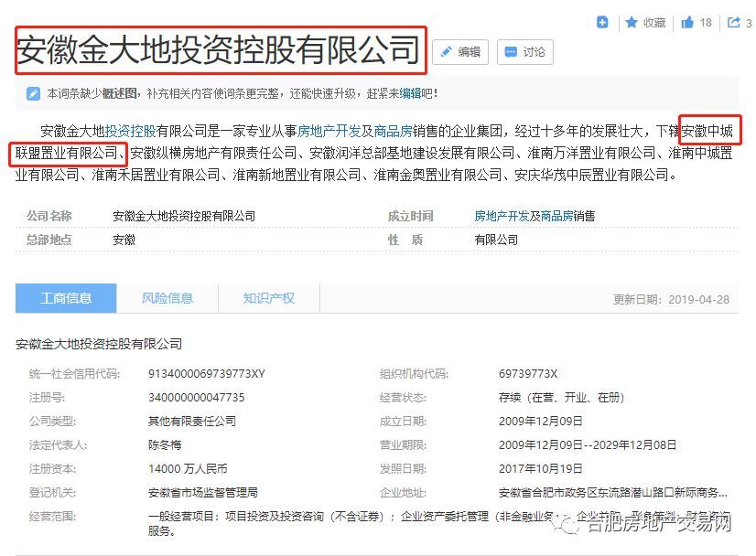Click the blue plus icon at top
This screenshot has width=756, height=556.
click(x=602, y=22)
